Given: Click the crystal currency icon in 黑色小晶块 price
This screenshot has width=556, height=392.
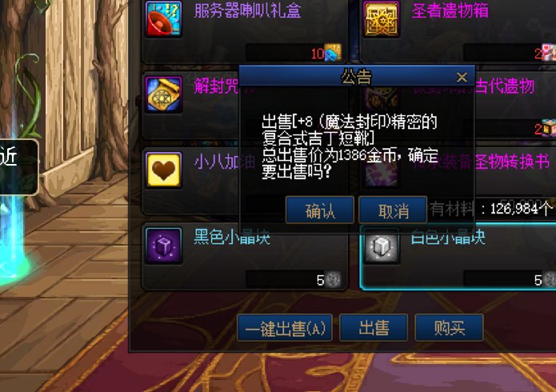Looking at the screenshot, I should click(333, 279).
